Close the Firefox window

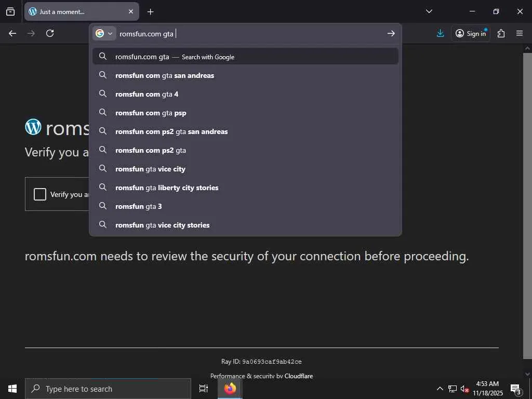(520, 11)
